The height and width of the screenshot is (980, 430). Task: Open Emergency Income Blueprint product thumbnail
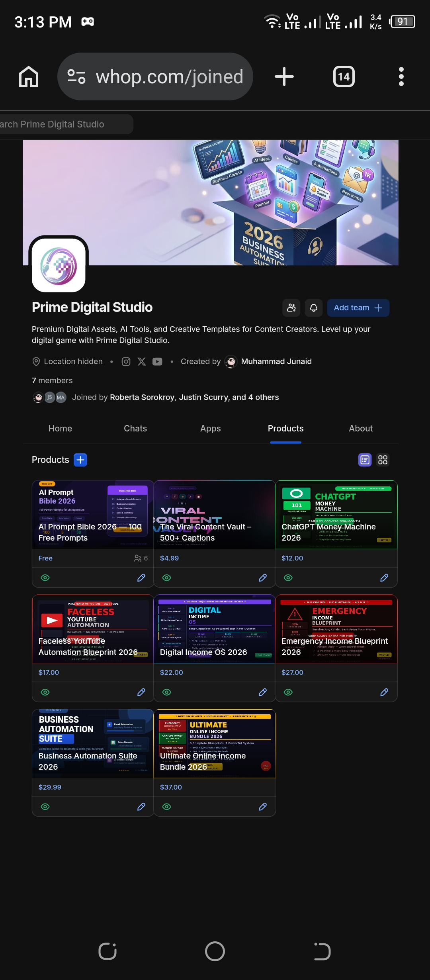point(336,629)
